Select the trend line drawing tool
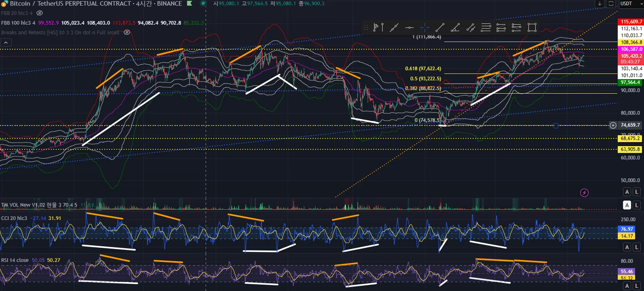The image size is (644, 291). click(440, 27)
